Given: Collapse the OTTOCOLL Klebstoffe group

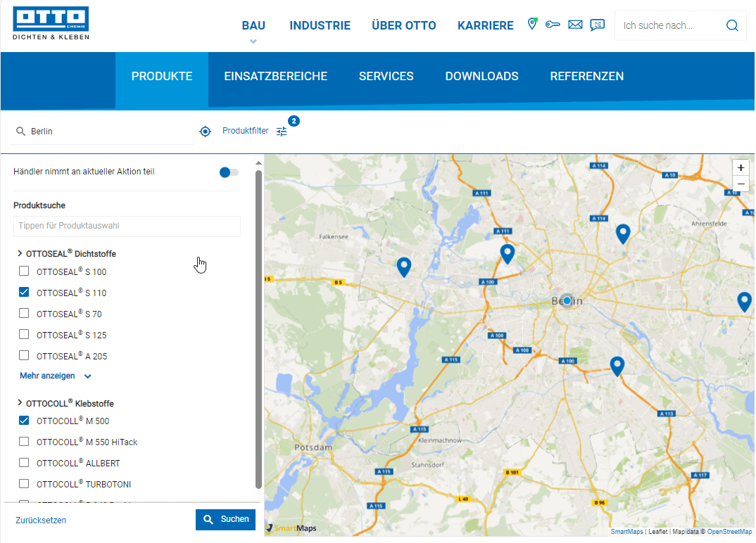Looking at the screenshot, I should point(20,403).
